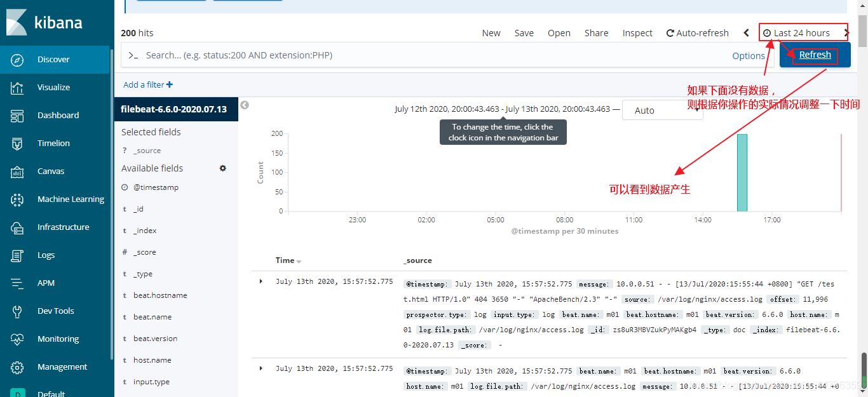Click the beat.name field

[x=153, y=317]
